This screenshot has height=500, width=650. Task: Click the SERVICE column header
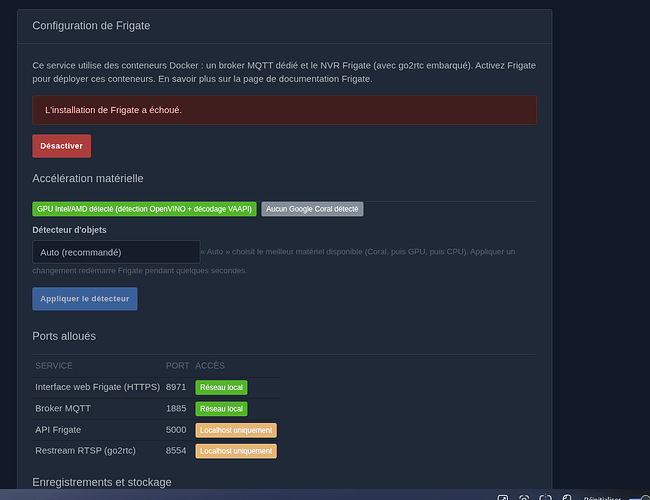(54, 366)
